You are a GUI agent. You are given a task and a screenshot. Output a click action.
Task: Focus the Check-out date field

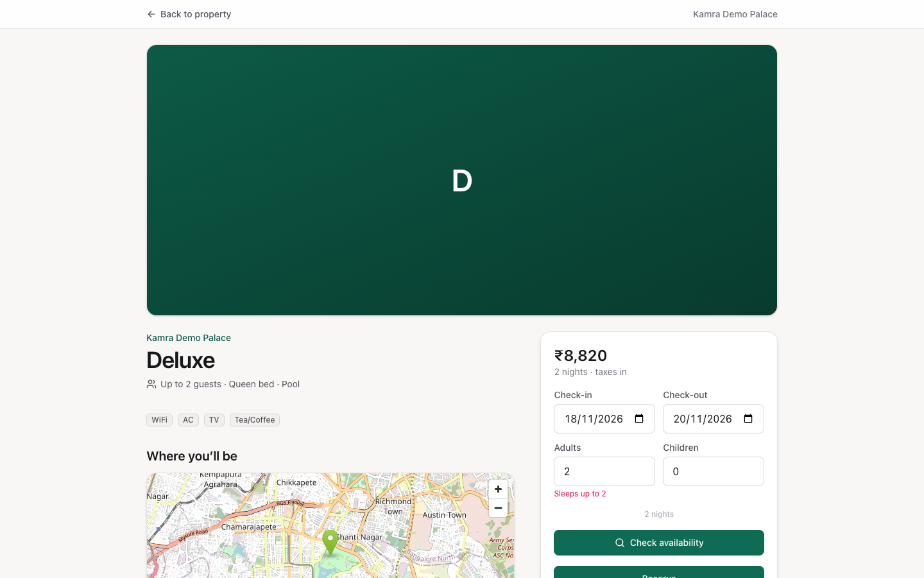714,419
